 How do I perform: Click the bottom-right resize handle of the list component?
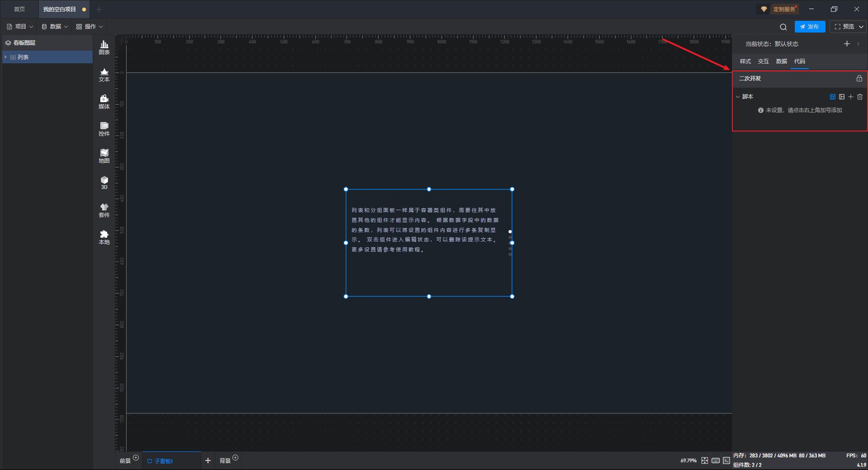pyautogui.click(x=512, y=296)
